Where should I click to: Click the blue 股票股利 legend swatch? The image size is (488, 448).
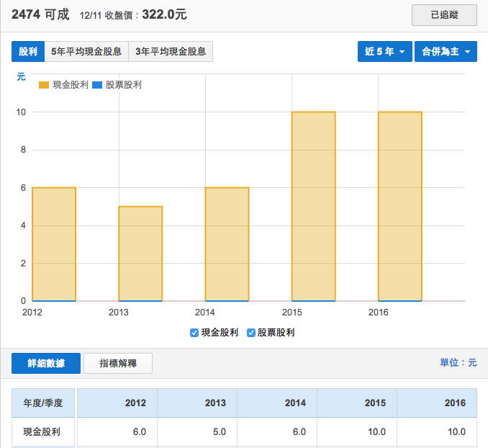coord(97,85)
